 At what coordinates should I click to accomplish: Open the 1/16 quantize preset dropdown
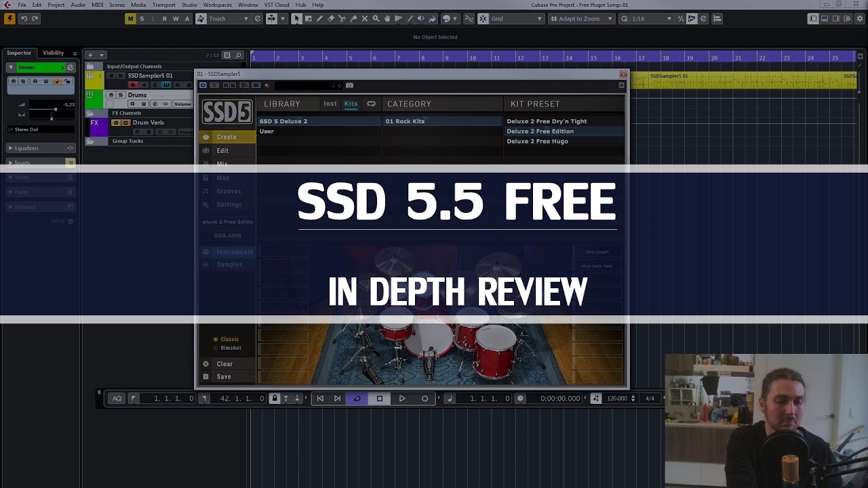tap(652, 18)
